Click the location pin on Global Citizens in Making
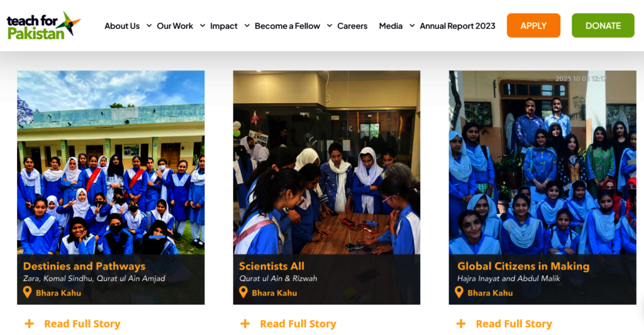Screen dimensions: 644x335 (458, 292)
